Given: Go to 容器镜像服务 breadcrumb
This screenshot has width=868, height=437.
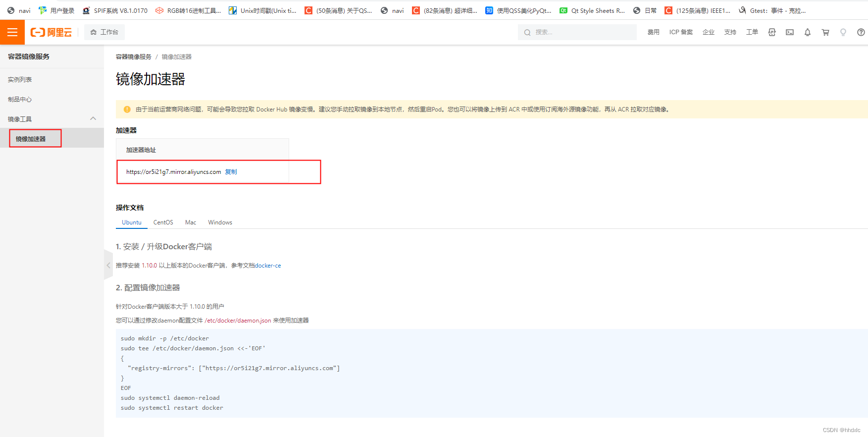Looking at the screenshot, I should coord(134,57).
